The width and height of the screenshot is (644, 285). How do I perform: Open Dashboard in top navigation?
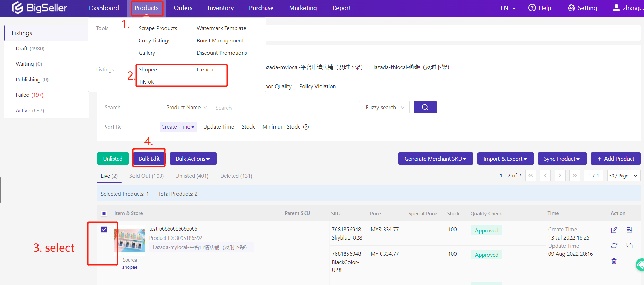coord(104,8)
